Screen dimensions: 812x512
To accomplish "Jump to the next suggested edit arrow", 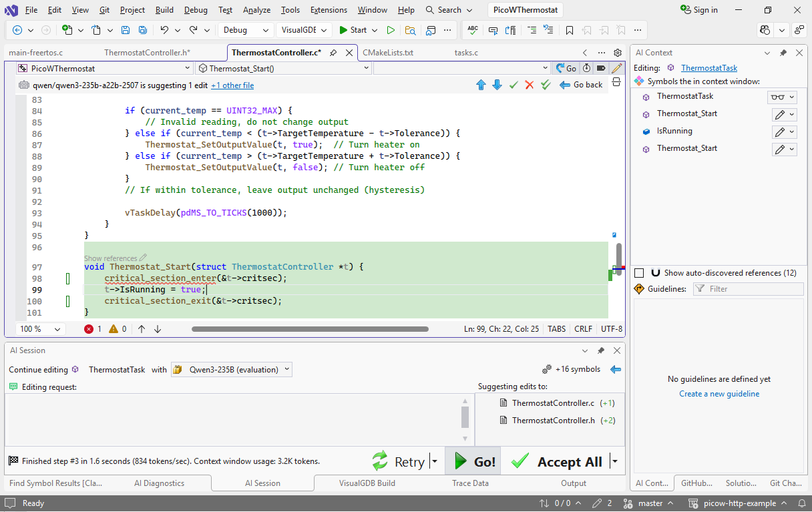I will [x=497, y=85].
